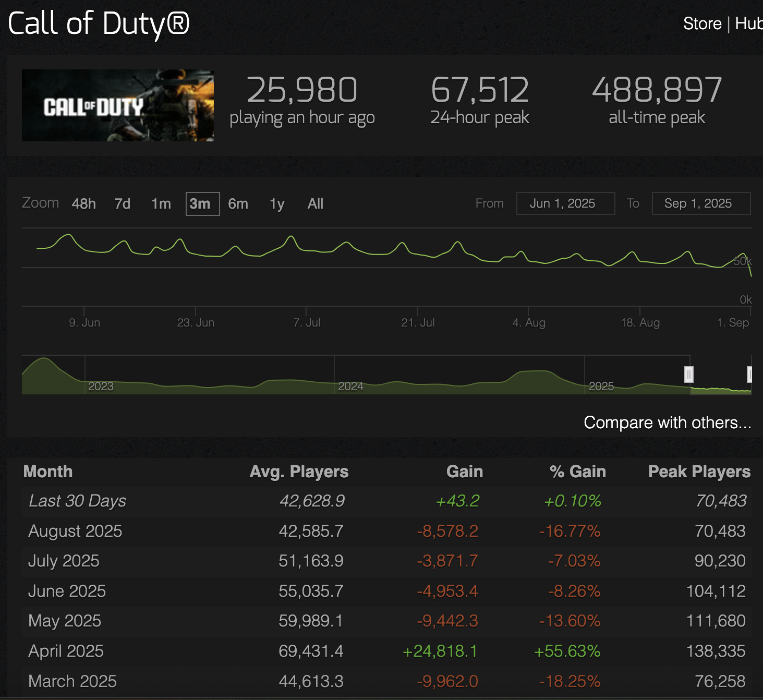This screenshot has height=700, width=763.
Task: Click April gain value +24,818.1
Action: [x=440, y=651]
